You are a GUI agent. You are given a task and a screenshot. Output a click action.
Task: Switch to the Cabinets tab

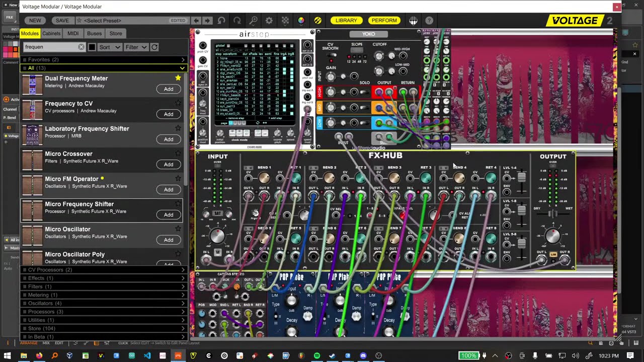(51, 33)
